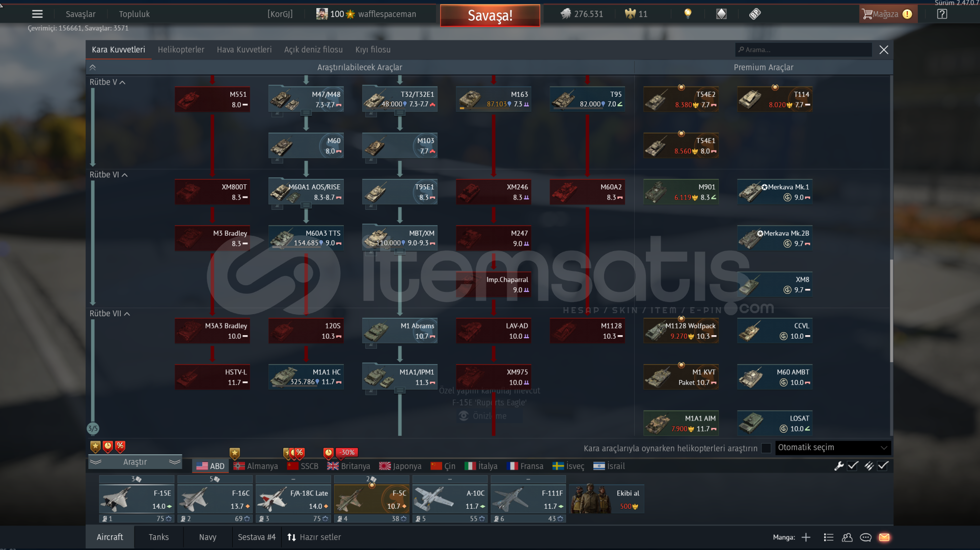
Task: Select the A-10C aircraft slot
Action: click(450, 499)
